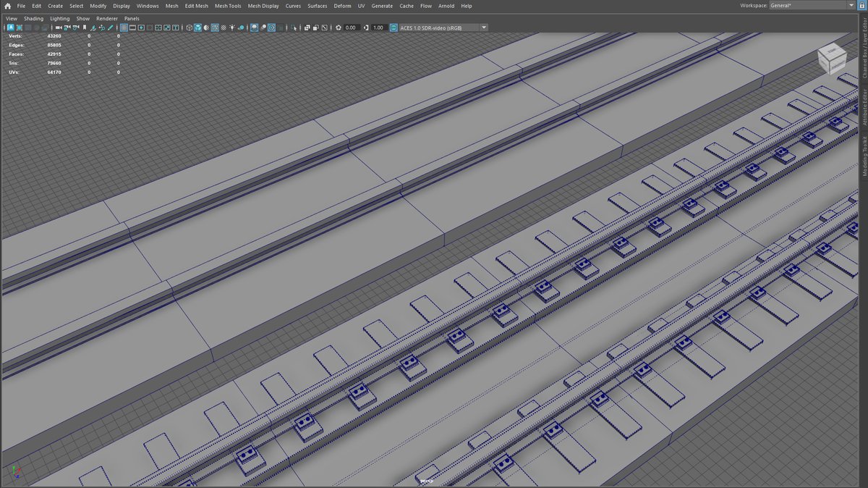This screenshot has height=488, width=868.
Task: Click the ViewCube in the viewport corner
Action: point(832,58)
